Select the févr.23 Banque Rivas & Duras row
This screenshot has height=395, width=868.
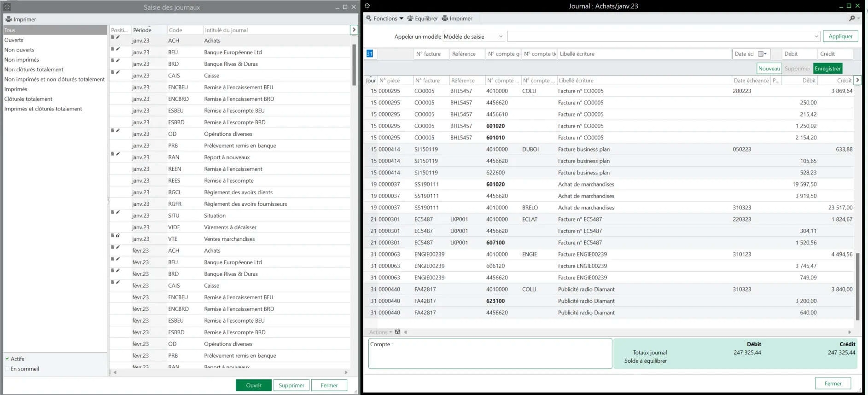click(229, 274)
